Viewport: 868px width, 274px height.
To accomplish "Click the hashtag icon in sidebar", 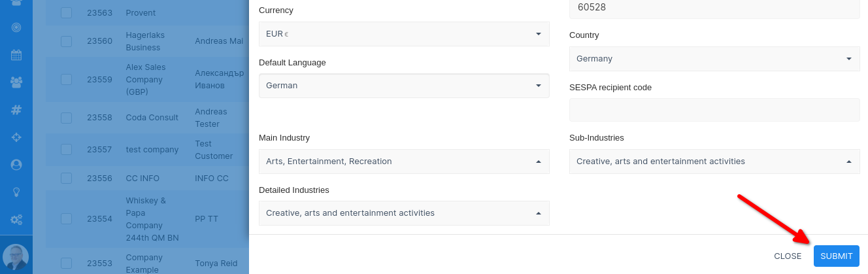I will point(16,110).
